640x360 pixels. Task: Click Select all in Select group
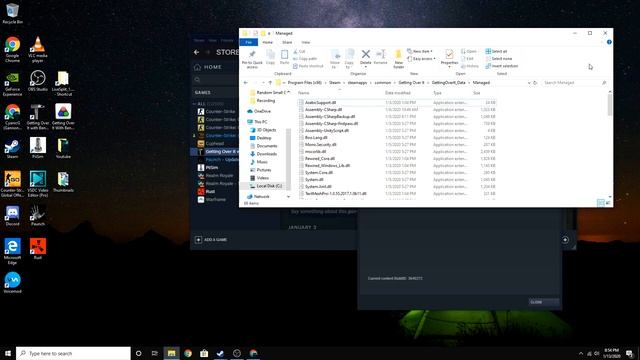tap(496, 51)
